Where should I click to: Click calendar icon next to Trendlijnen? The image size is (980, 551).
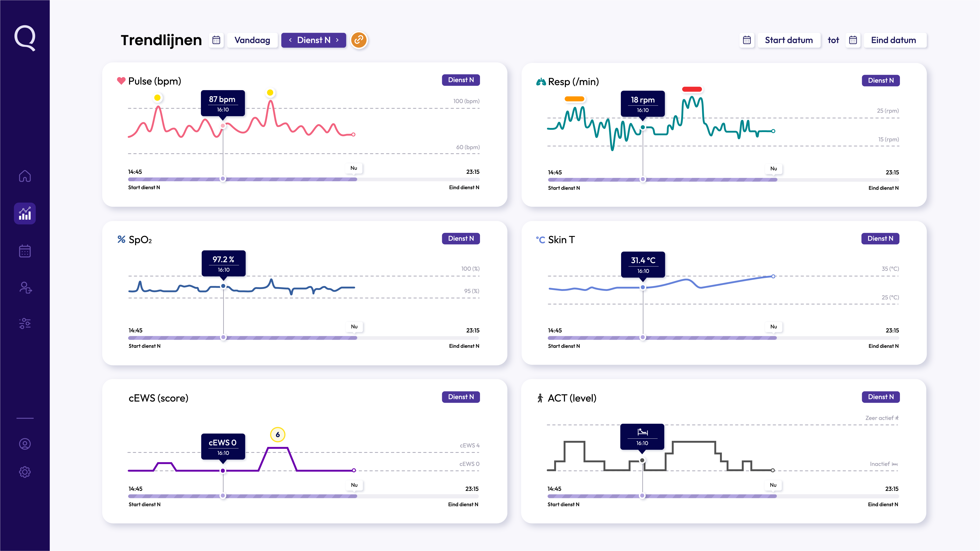[x=216, y=40]
